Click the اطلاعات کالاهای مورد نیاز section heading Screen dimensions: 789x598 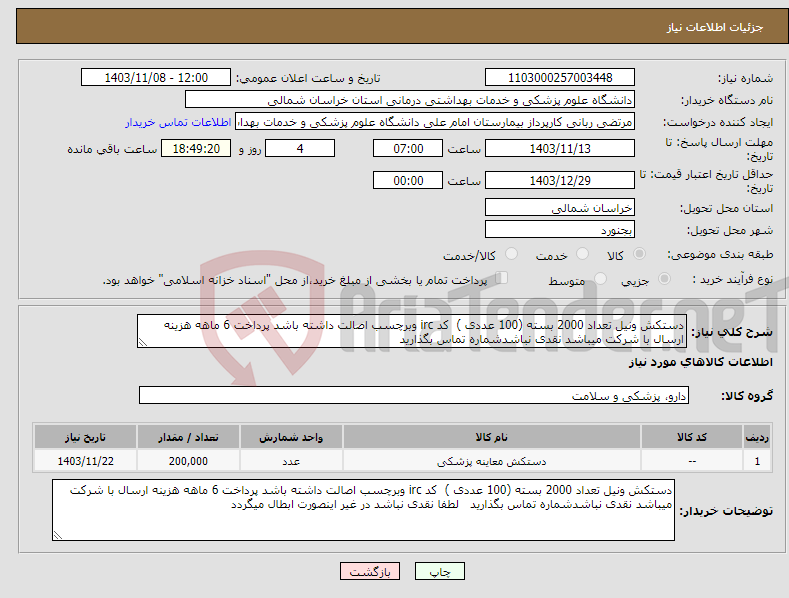tap(700, 362)
